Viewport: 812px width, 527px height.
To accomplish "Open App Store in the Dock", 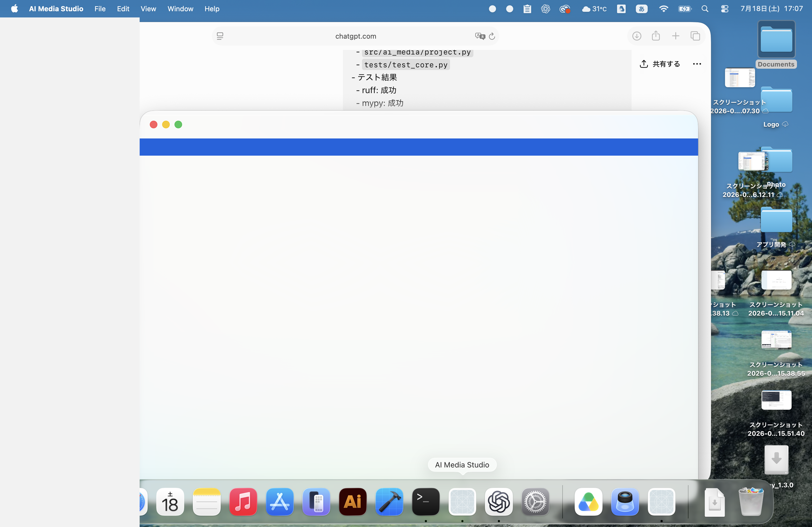I will coord(279,502).
